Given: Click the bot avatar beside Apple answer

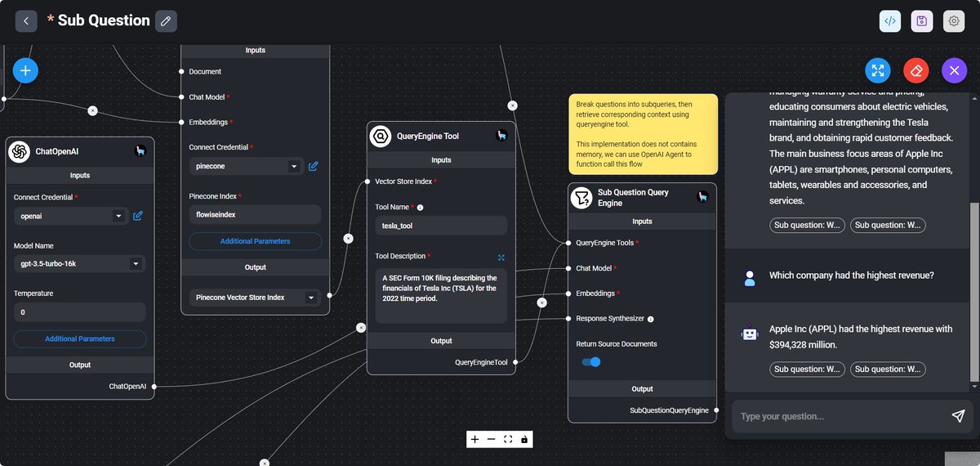Looking at the screenshot, I should point(750,334).
